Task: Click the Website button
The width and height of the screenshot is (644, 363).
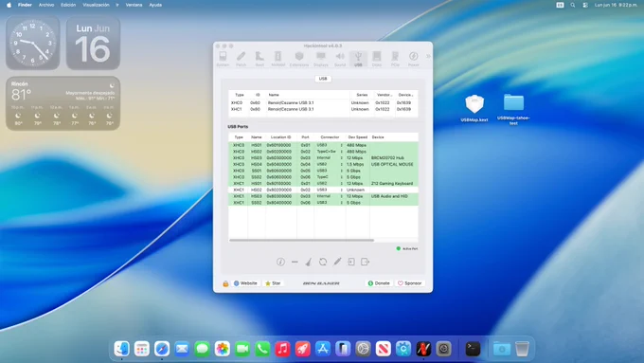Action: click(x=245, y=283)
